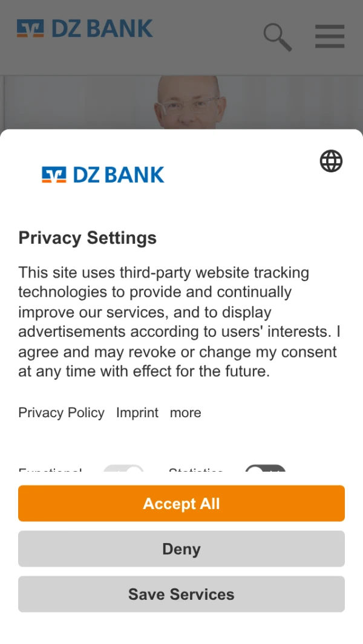Click the Save Services button
The height and width of the screenshot is (644, 363).
click(181, 594)
